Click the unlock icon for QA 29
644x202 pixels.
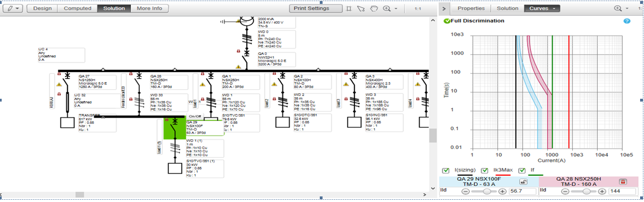click(x=523, y=181)
